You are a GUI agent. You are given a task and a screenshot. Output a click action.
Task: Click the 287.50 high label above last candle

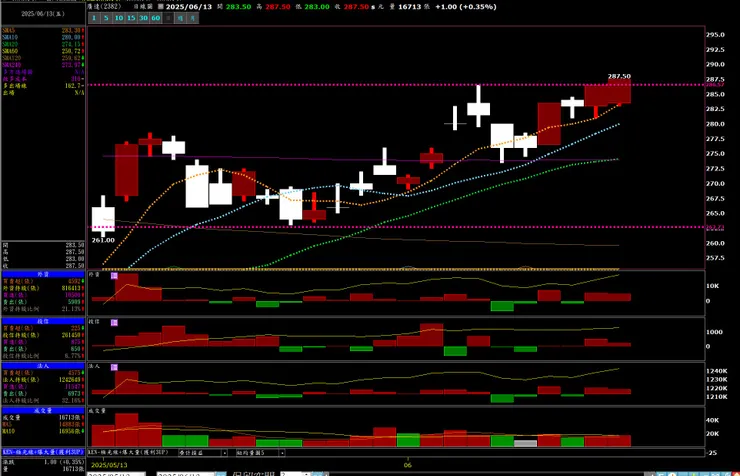coord(619,76)
